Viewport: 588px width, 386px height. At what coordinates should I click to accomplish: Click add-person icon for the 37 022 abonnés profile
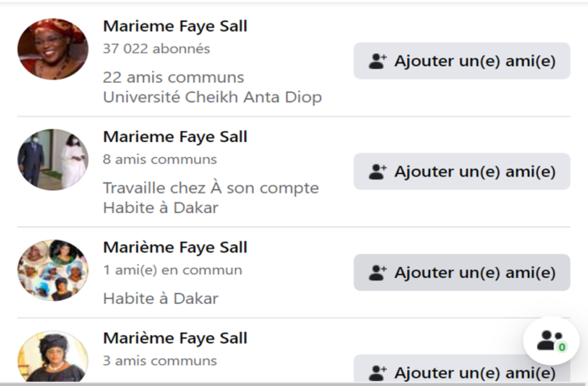pyautogui.click(x=378, y=61)
